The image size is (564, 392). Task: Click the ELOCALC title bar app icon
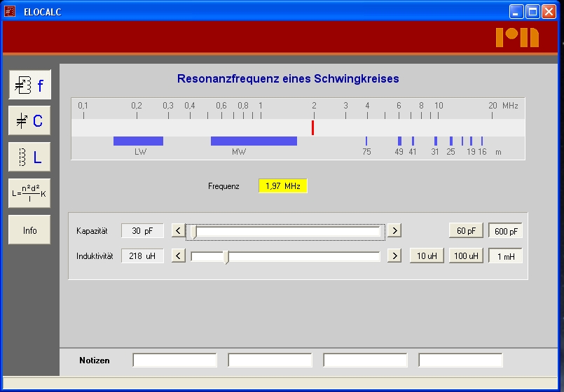click(x=10, y=11)
